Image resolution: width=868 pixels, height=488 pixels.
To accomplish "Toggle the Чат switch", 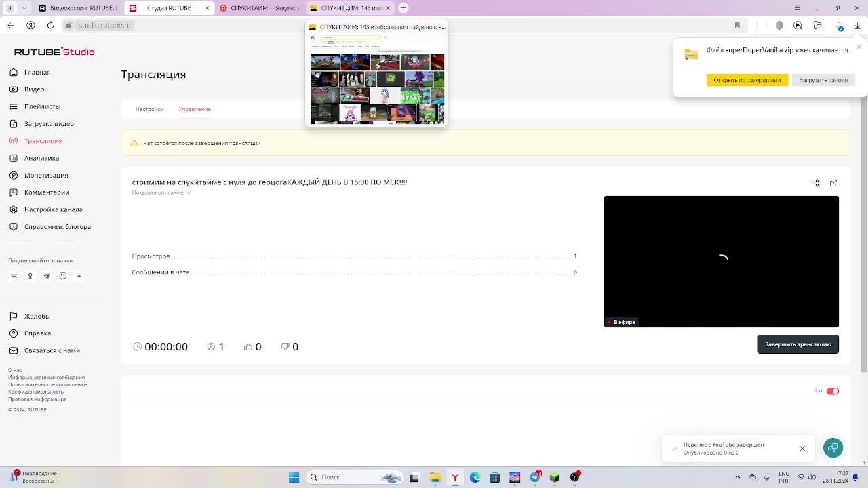I will tap(832, 391).
